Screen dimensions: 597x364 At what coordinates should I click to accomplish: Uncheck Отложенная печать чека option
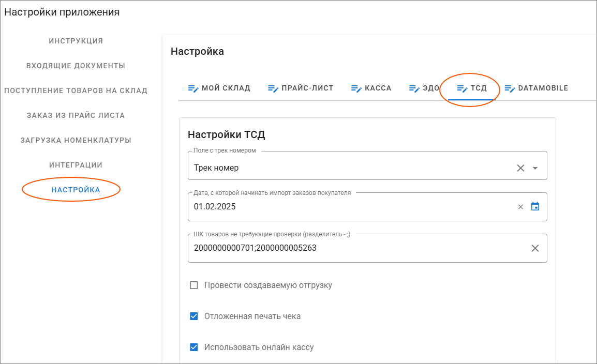[194, 316]
